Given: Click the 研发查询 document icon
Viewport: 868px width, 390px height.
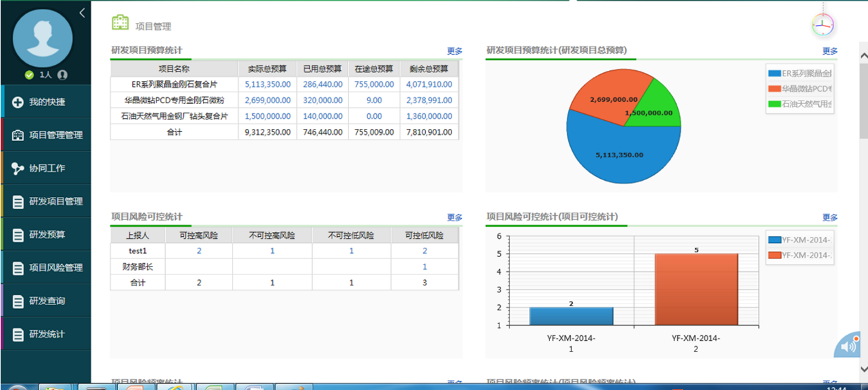Looking at the screenshot, I should click(18, 301).
